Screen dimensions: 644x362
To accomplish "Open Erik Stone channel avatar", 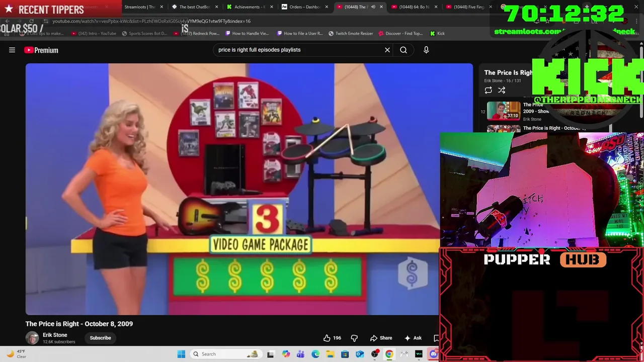I will pos(32,338).
